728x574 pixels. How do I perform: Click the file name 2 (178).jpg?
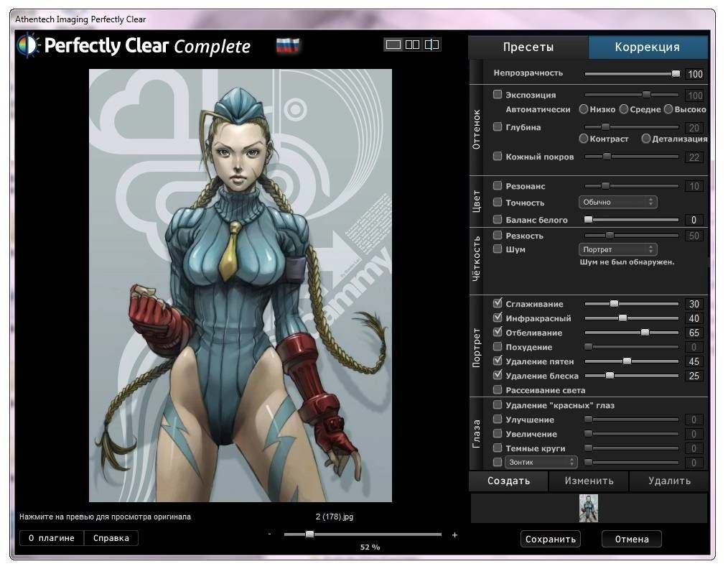click(x=335, y=517)
